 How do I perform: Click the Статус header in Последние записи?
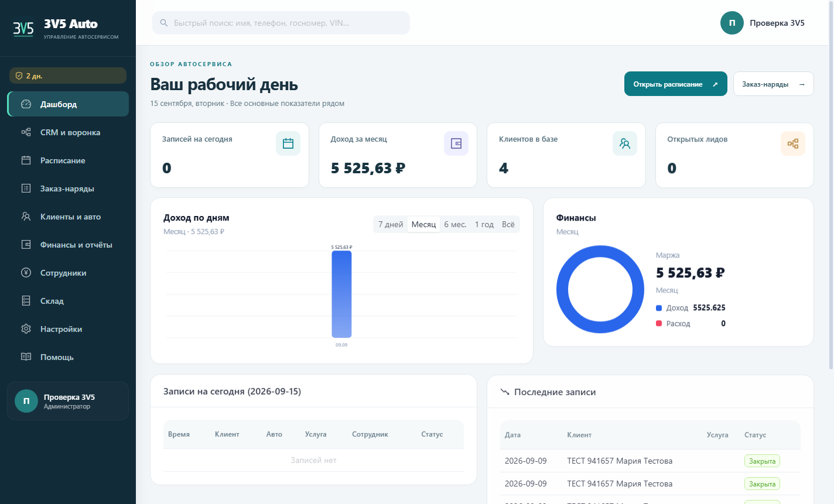pyautogui.click(x=755, y=435)
